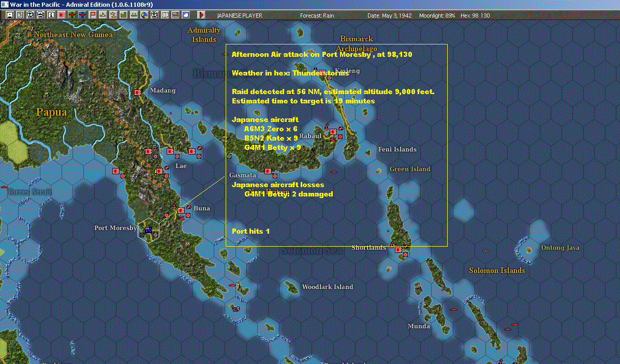This screenshot has width=620, height=364.
Task: Click 'G4M1 Betty: 2 damaged' losses line
Action: click(x=289, y=194)
